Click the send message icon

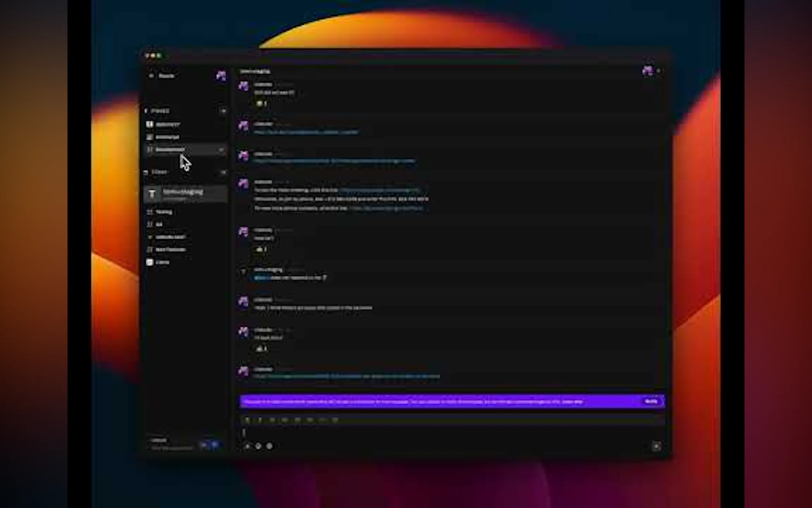(x=656, y=446)
